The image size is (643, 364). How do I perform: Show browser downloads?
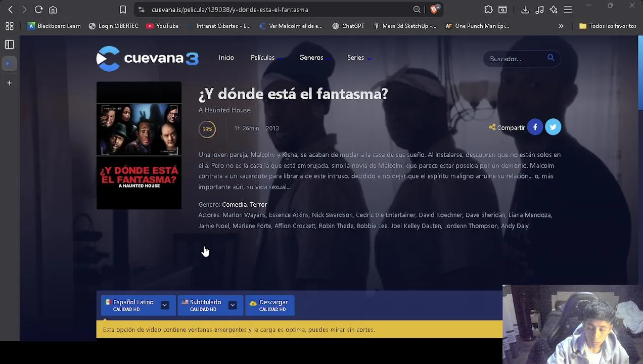pos(525,10)
